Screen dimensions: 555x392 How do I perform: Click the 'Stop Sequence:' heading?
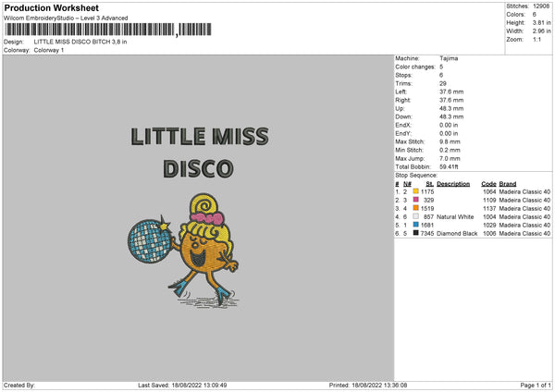point(416,176)
